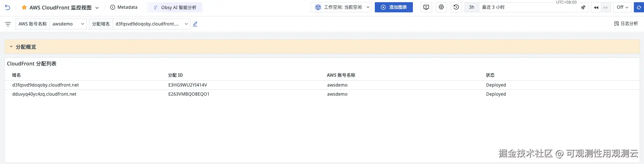Image resolution: width=644 pixels, height=164 pixels.
Task: Click the back arrow icon
Action: tap(8, 7)
